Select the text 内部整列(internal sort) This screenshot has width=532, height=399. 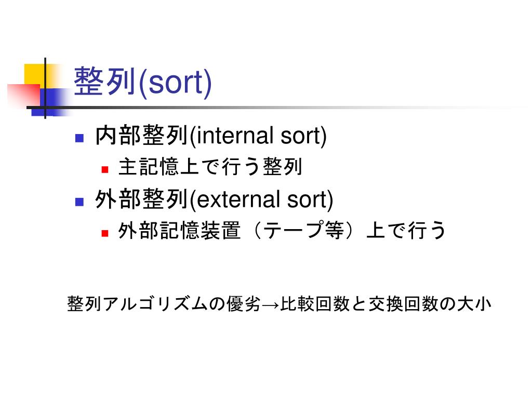211,136
